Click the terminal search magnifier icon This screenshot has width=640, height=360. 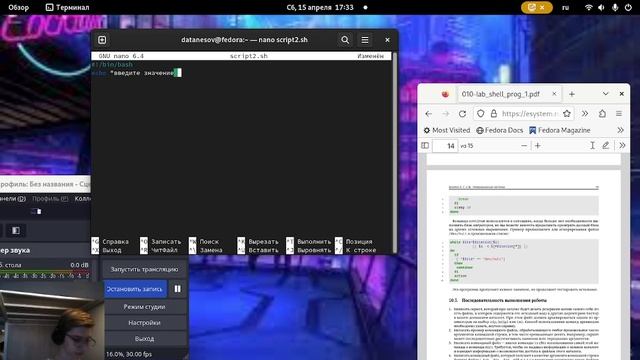[345, 40]
